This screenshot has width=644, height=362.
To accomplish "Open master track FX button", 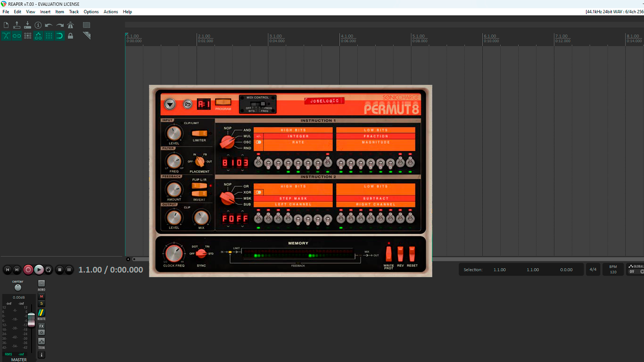I will pyautogui.click(x=41, y=326).
